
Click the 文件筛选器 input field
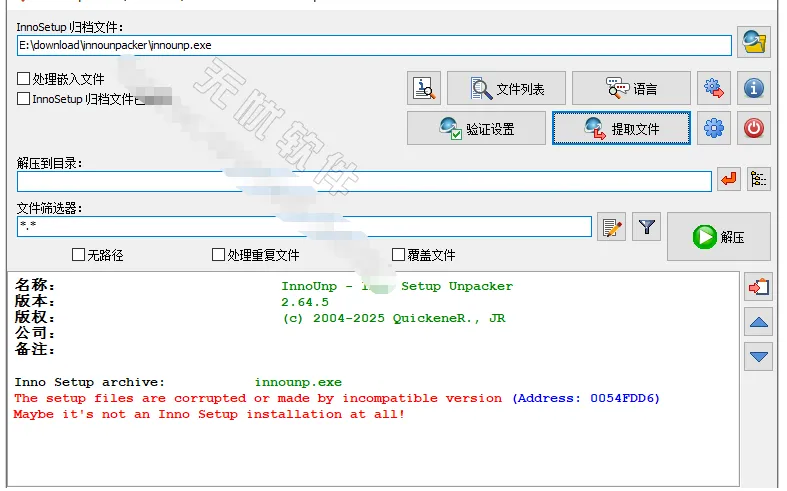coord(304,226)
